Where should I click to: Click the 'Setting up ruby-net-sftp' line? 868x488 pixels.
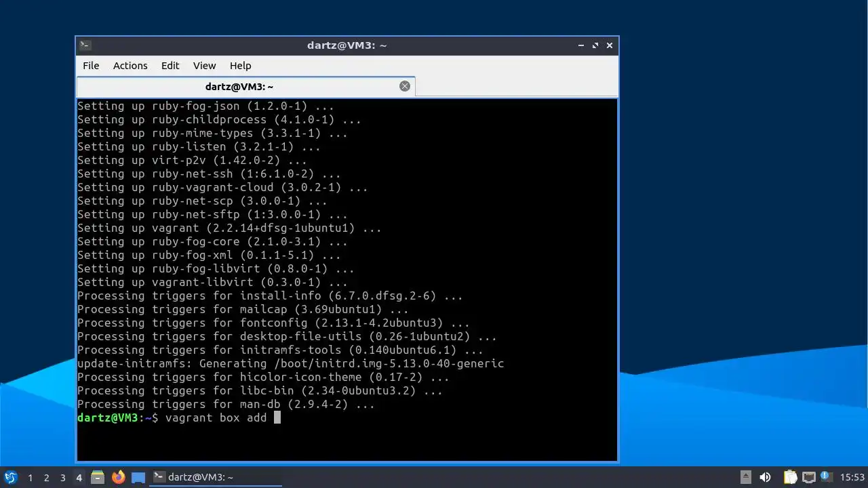[x=212, y=214]
